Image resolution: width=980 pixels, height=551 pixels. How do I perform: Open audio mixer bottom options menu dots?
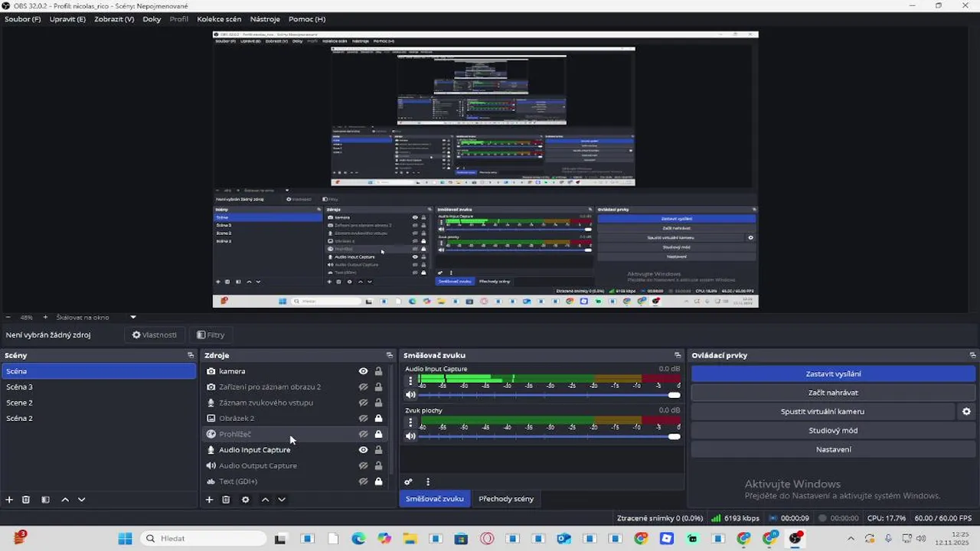coord(428,482)
